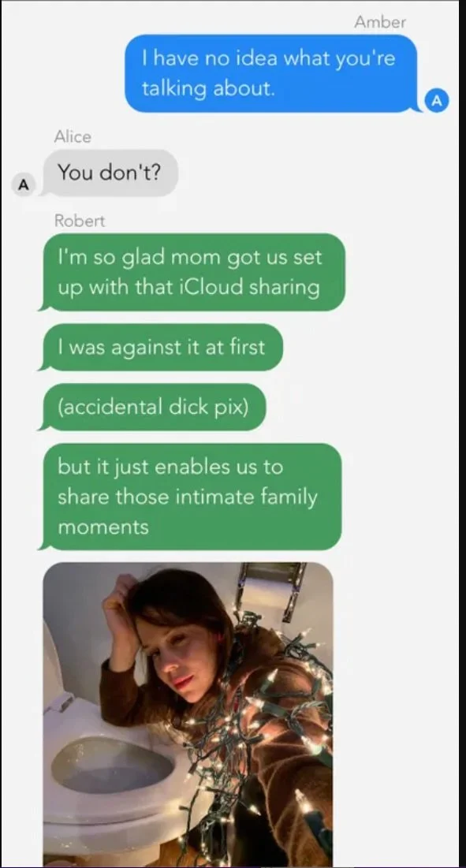Click the word "moments" in the last bubble
Image resolution: width=466 pixels, height=868 pixels.
coord(103,527)
